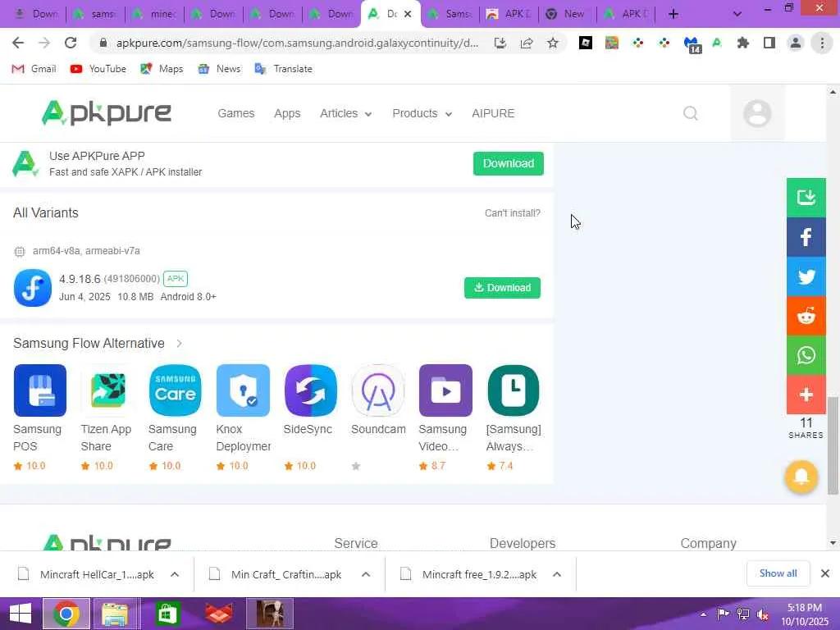Open the APKPure site search icon
This screenshot has width=840, height=630.
[691, 113]
